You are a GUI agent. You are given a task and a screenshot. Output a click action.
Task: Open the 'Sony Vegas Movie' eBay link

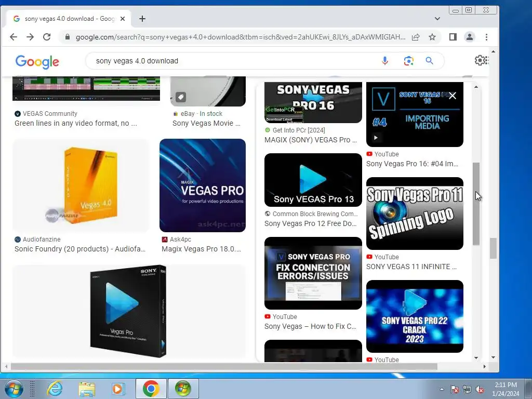(x=206, y=123)
